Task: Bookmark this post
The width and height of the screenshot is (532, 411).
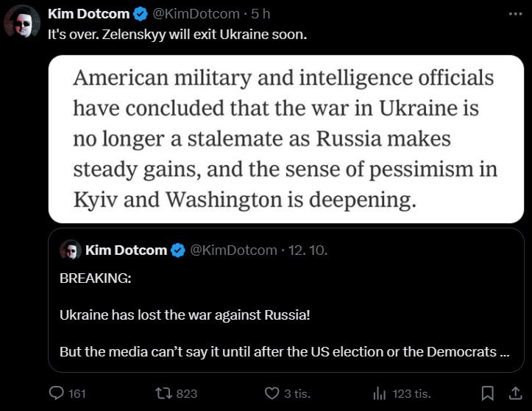Action: point(487,393)
